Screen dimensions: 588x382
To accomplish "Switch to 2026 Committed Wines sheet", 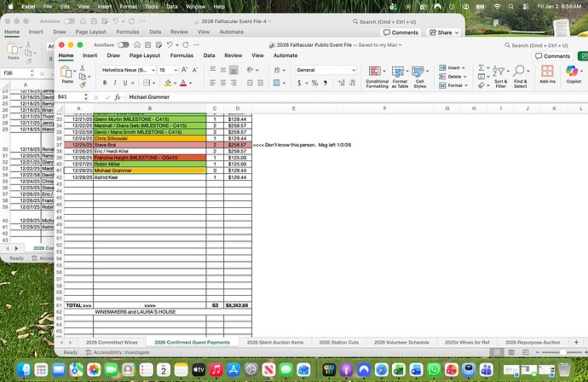I will click(112, 342).
